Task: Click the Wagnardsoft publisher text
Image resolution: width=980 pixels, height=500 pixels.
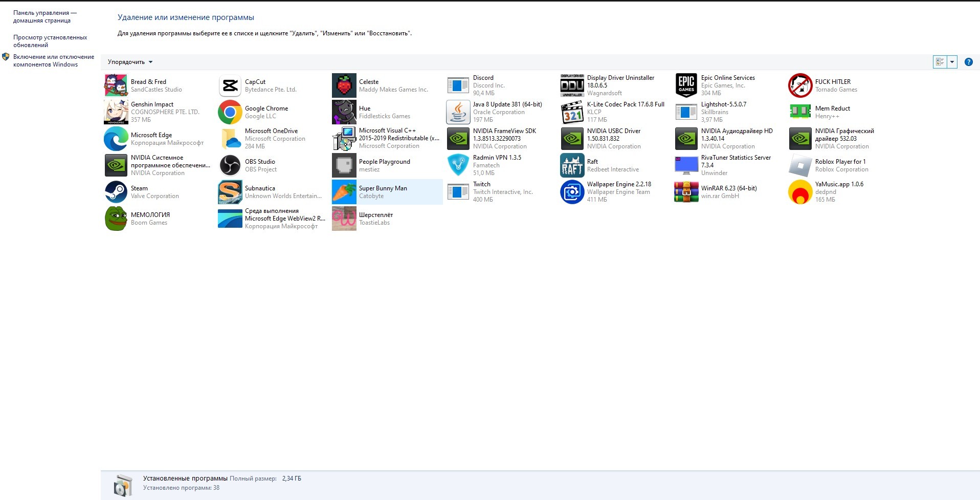Action: coord(605,93)
